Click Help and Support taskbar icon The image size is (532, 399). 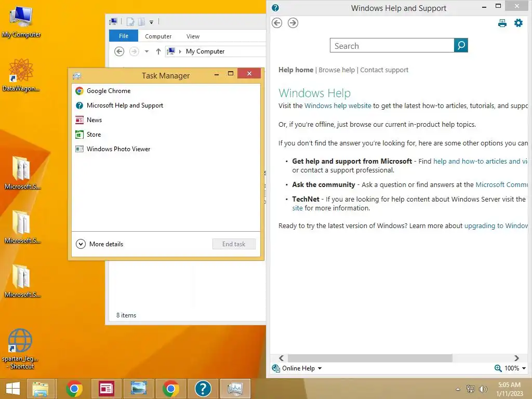point(203,389)
